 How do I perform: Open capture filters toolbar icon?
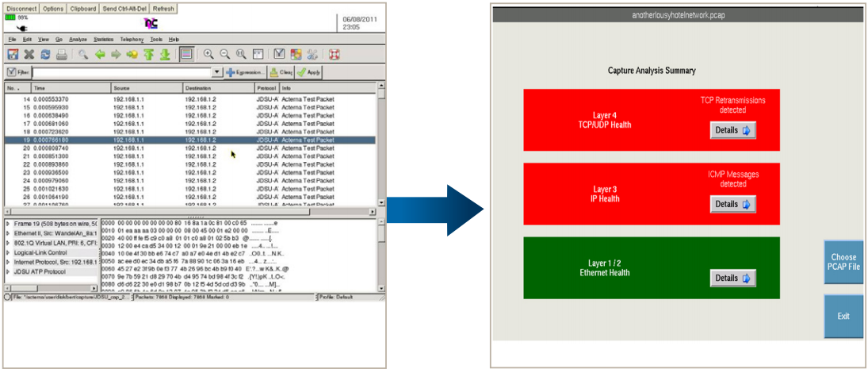click(280, 54)
